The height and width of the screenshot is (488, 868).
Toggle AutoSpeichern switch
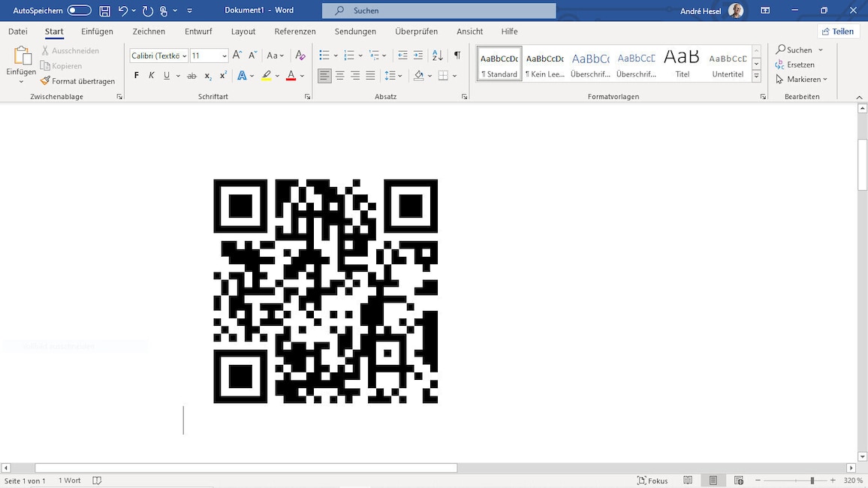tap(79, 11)
